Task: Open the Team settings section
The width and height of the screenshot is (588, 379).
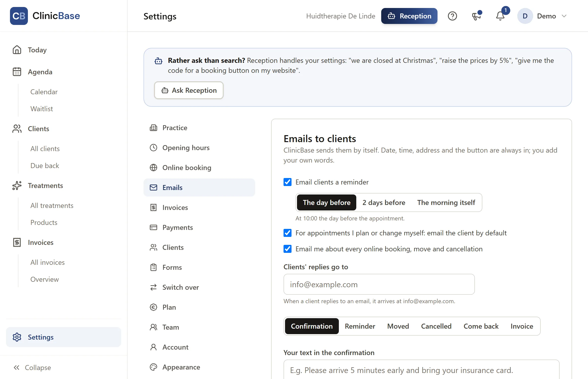Action: pyautogui.click(x=199, y=327)
